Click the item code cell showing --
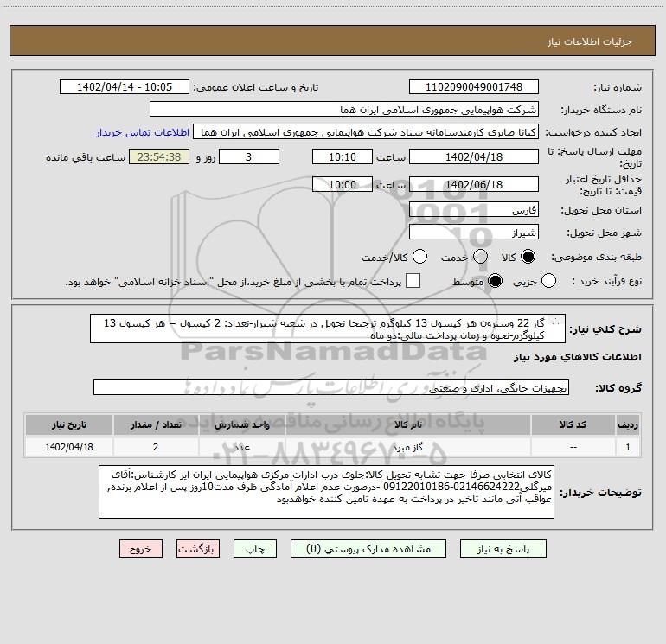The width and height of the screenshot is (666, 644). (x=573, y=447)
